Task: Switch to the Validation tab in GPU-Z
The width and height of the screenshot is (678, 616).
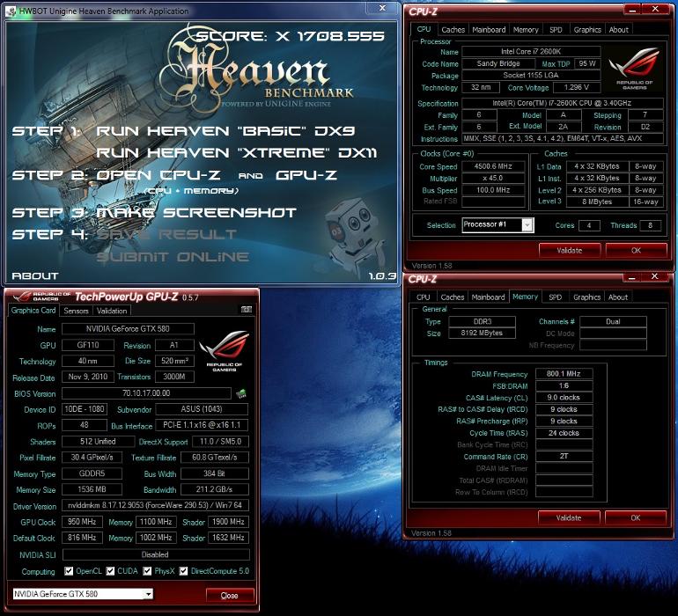Action: point(112,311)
